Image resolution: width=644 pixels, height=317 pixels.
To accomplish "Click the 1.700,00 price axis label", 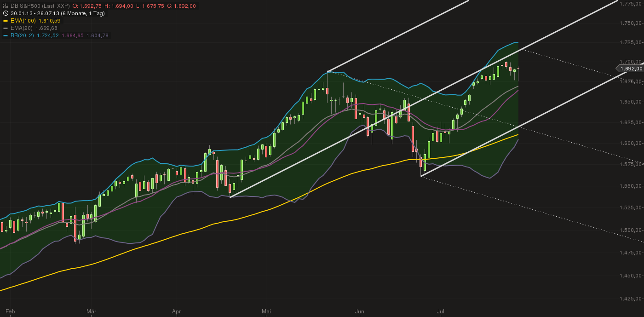I will click(x=632, y=61).
